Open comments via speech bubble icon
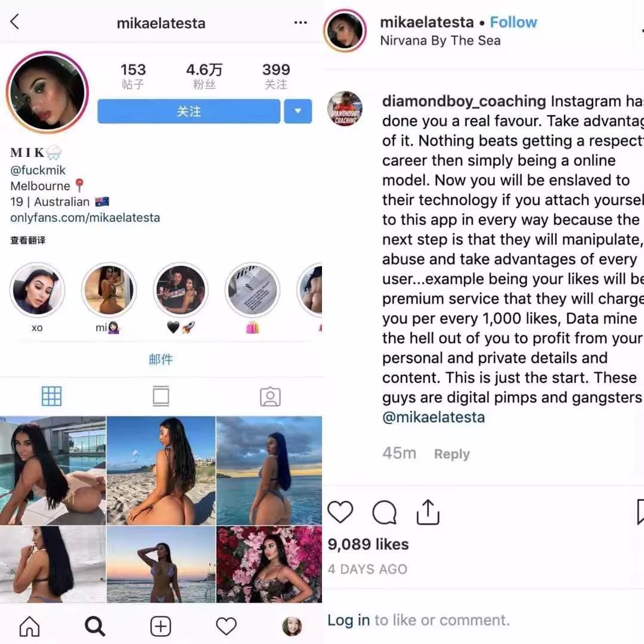 pyautogui.click(x=385, y=512)
